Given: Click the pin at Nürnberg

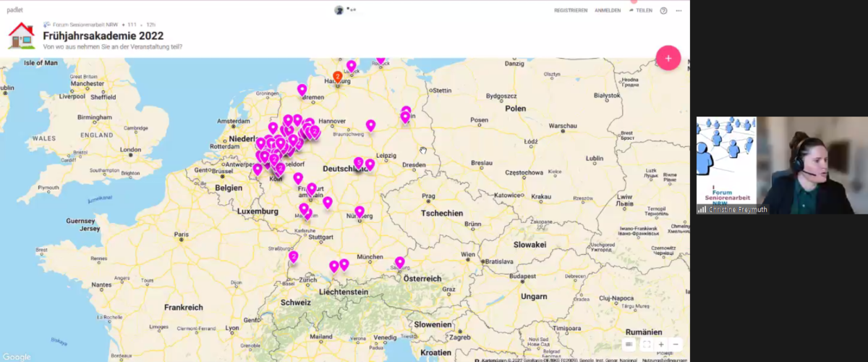Looking at the screenshot, I should coord(359,211).
